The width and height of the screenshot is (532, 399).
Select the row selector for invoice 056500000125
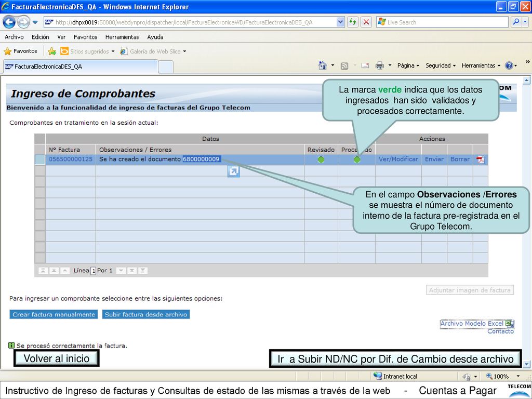click(40, 159)
